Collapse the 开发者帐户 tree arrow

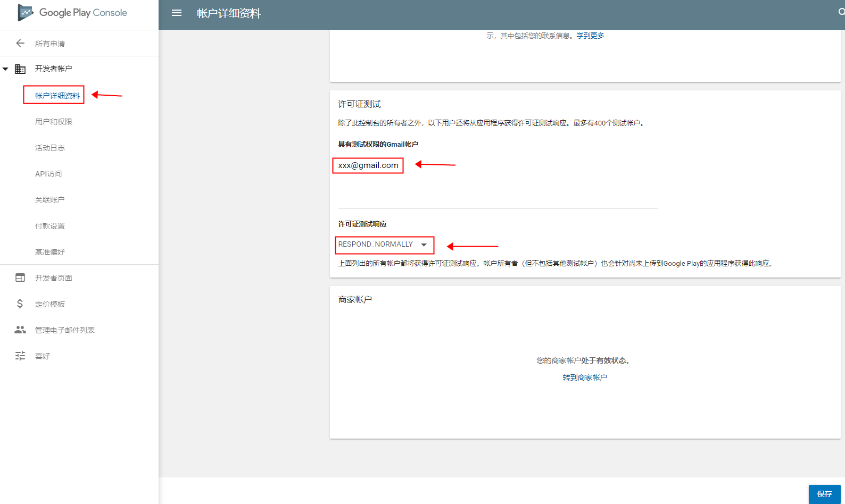point(5,69)
